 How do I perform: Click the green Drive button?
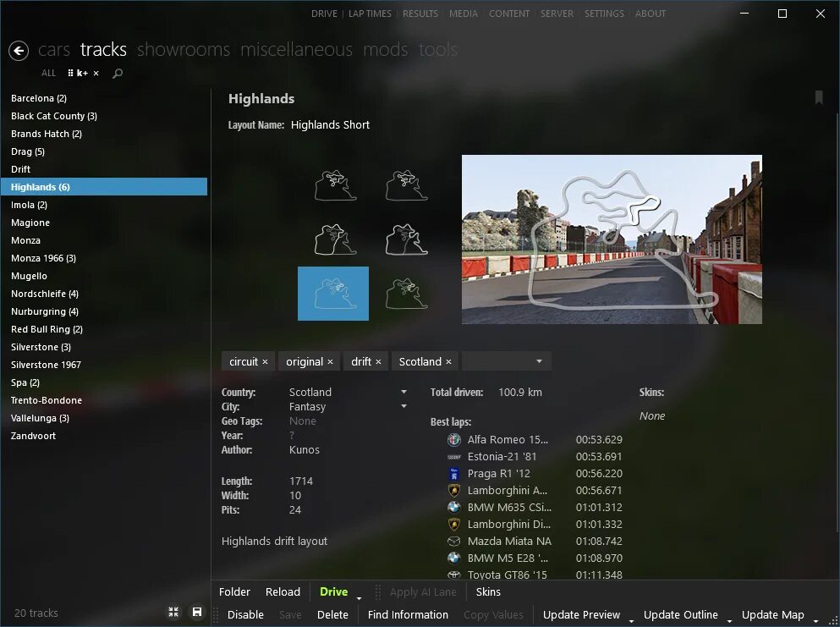pyautogui.click(x=334, y=592)
